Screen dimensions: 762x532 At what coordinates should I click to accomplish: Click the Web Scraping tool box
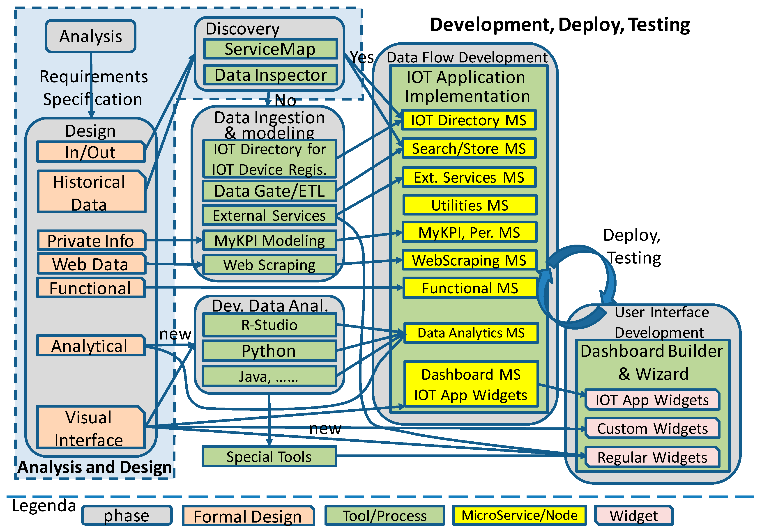[x=269, y=265]
